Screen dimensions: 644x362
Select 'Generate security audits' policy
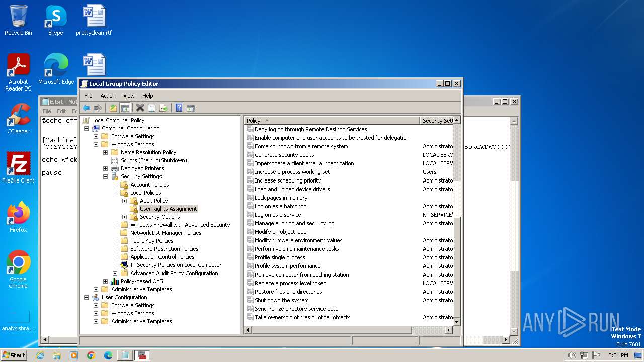[284, 155]
